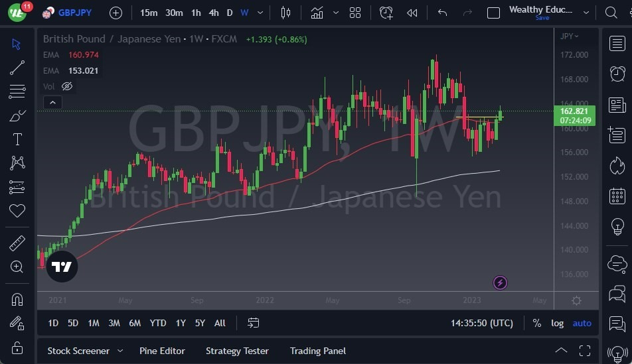Switch to 15m timeframe
The height and width of the screenshot is (364, 632).
(x=149, y=13)
